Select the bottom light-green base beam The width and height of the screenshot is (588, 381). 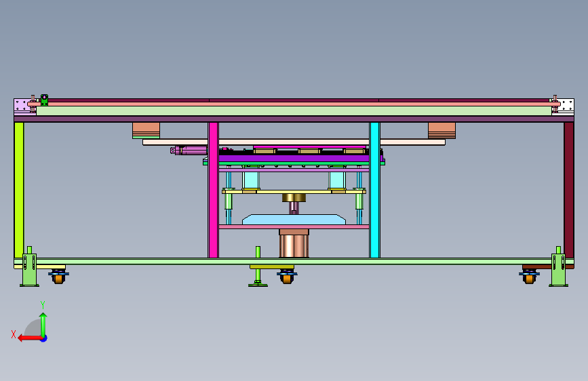(x=294, y=262)
